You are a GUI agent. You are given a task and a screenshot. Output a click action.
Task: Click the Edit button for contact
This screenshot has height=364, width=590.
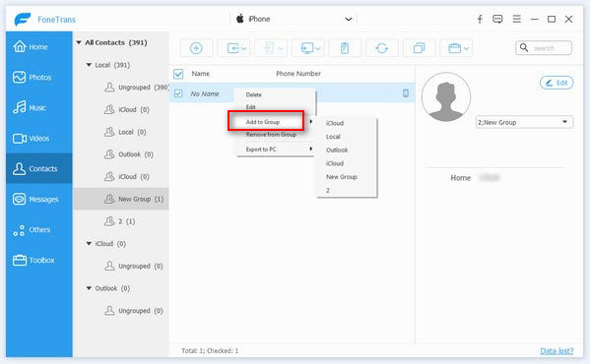tap(557, 83)
